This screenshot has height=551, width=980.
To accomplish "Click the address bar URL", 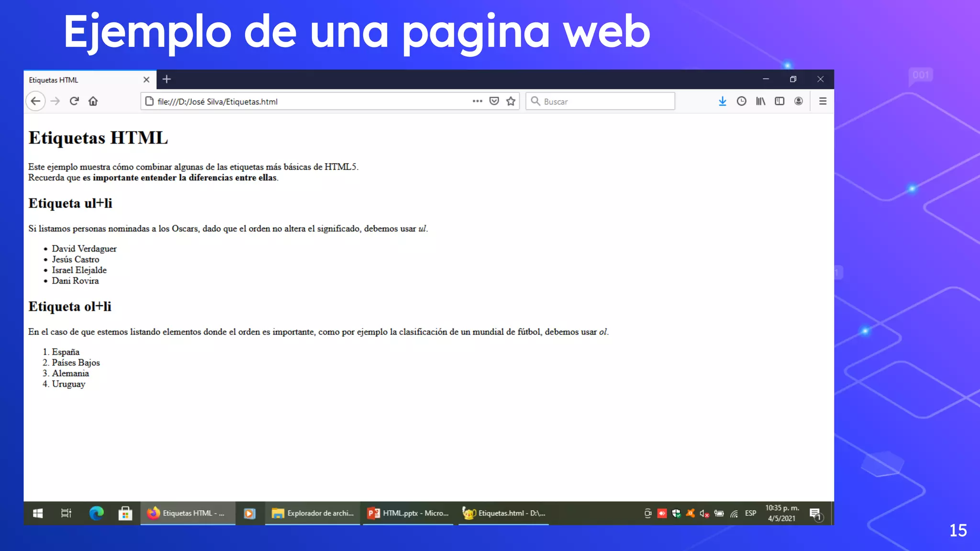I will click(x=218, y=101).
